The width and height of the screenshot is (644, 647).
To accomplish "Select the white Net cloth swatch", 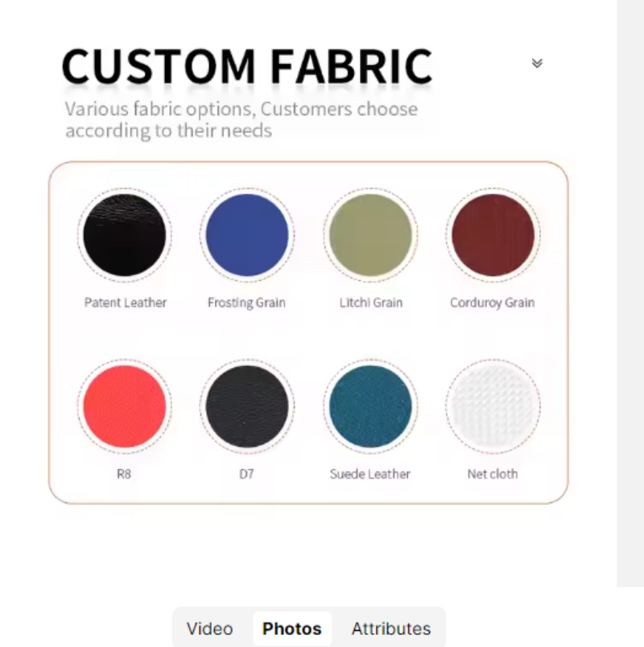I will click(493, 406).
